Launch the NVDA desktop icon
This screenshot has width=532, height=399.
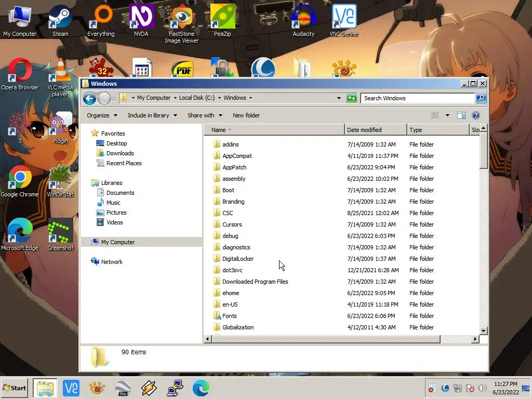tap(141, 20)
